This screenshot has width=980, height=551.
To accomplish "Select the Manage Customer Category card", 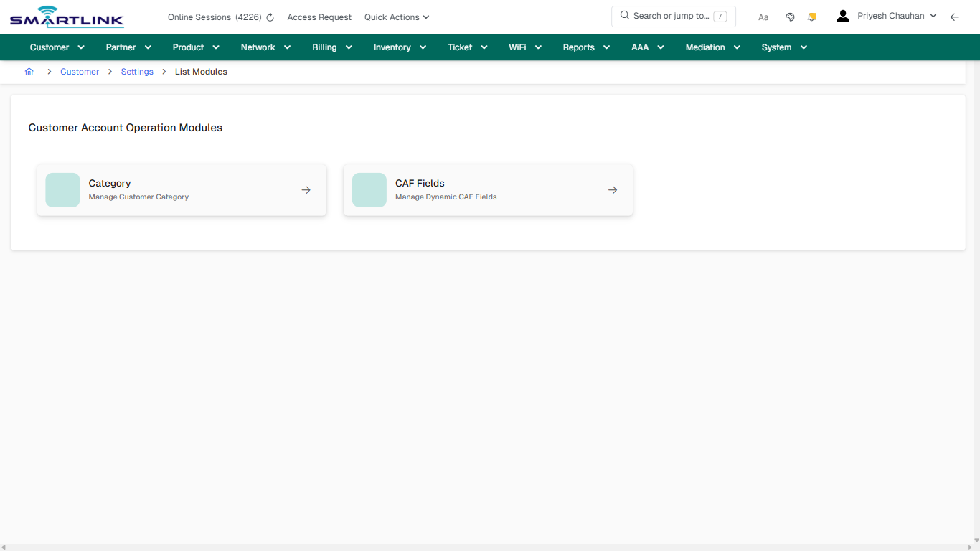I will tap(181, 189).
